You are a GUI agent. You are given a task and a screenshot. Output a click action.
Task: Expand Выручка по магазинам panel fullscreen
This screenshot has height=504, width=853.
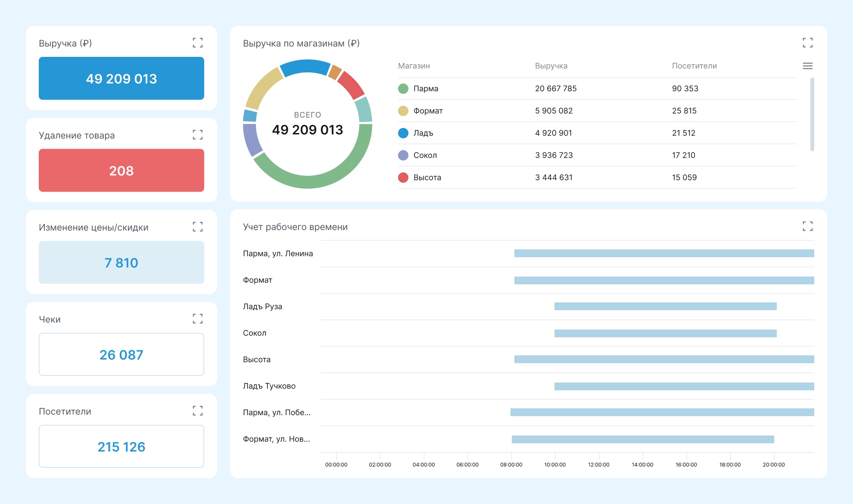[x=808, y=43]
